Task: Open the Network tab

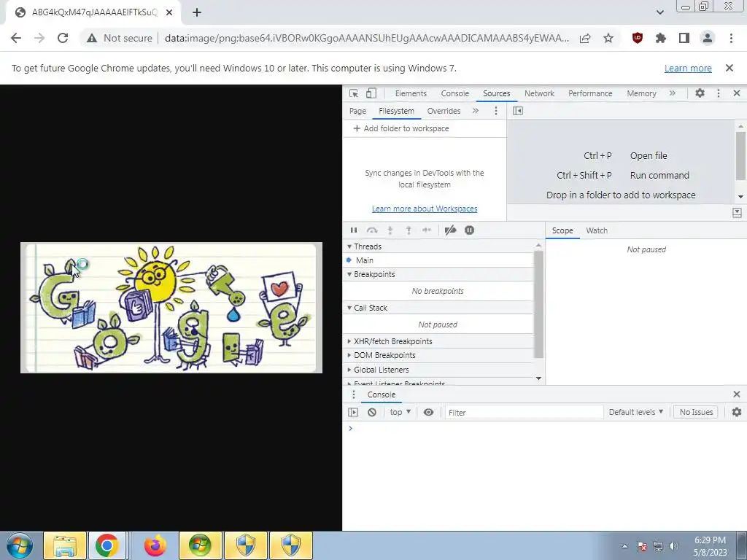Action: click(x=539, y=93)
